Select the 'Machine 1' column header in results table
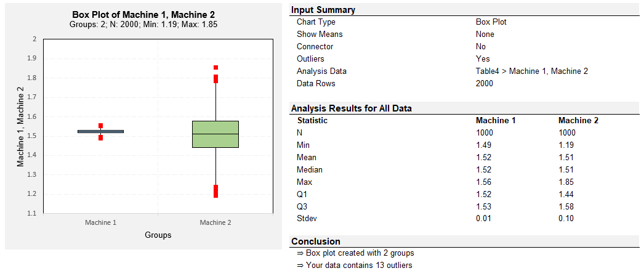This screenshot has height=276, width=644. tap(496, 121)
